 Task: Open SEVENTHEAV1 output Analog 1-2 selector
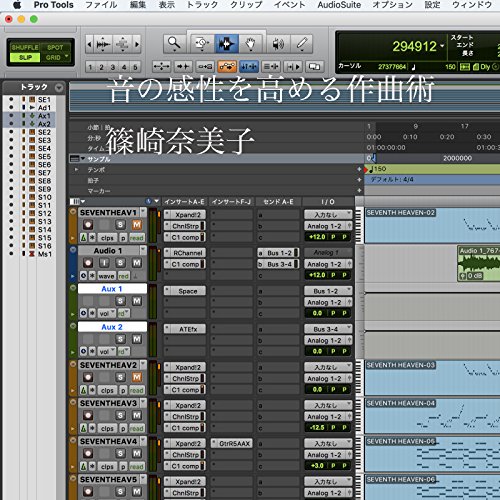point(328,226)
